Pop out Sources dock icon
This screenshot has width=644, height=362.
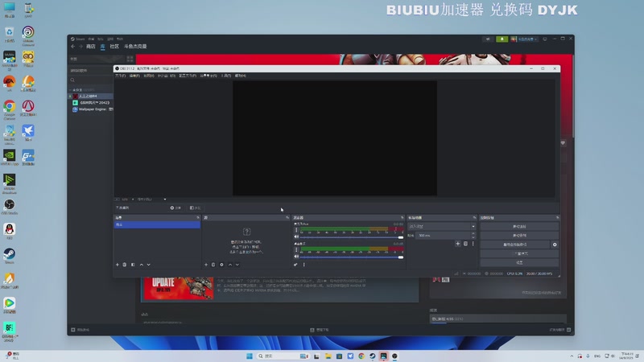coord(287,217)
